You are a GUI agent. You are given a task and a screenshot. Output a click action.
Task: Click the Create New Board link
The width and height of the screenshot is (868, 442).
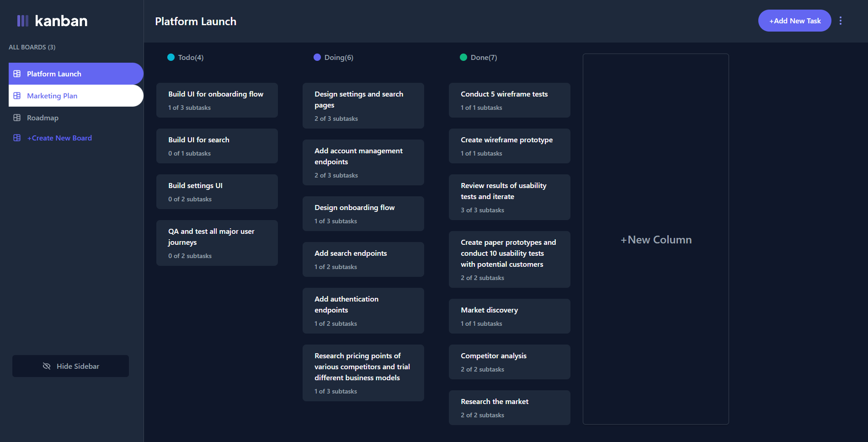pos(59,138)
